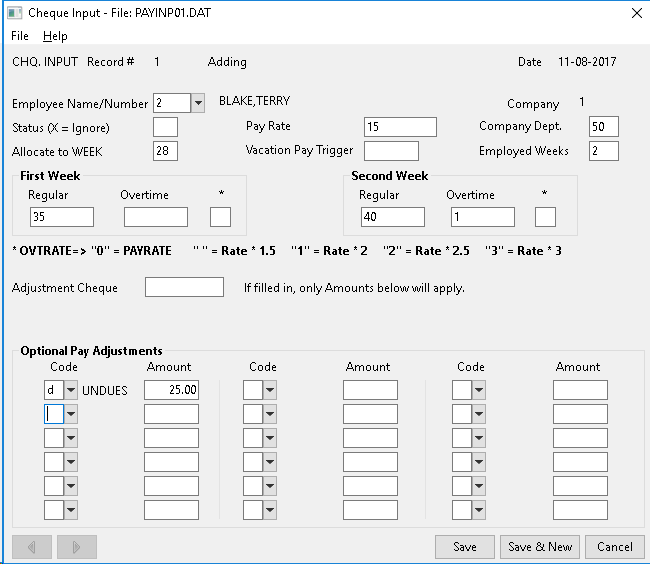
Task: Click the First Week overtime rate * field
Action: 220,217
